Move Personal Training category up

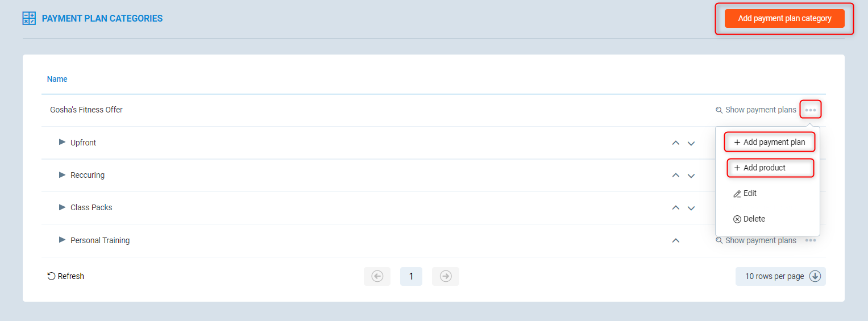(676, 241)
